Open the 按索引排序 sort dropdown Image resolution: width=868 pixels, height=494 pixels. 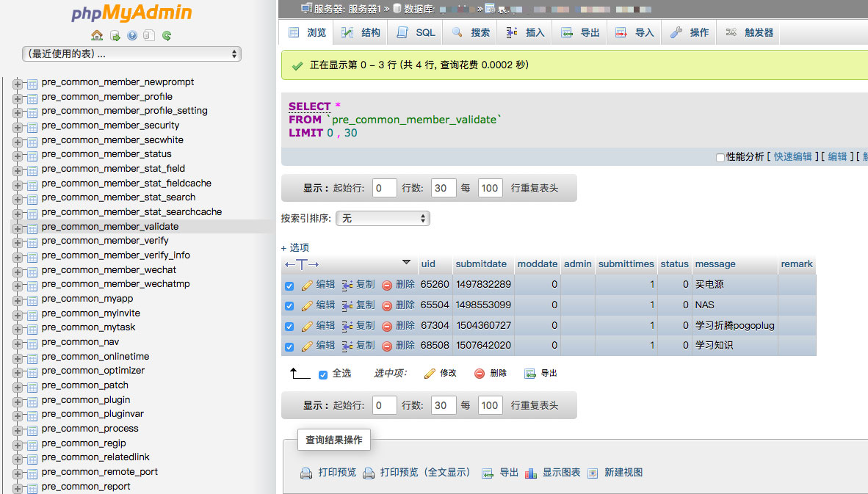click(383, 219)
